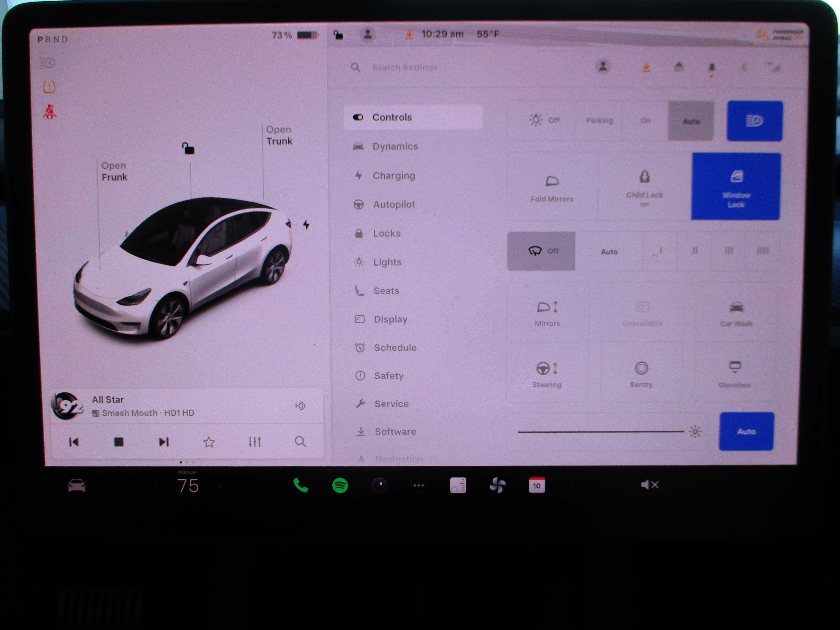Switch to the Charging settings tab
This screenshot has height=630, width=840.
(x=393, y=175)
